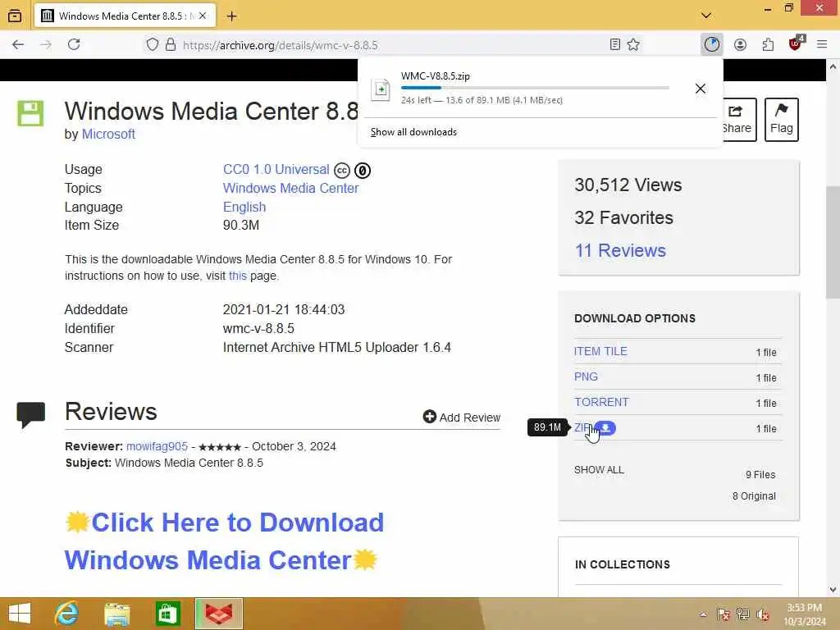Click the Creative Commons CC icon
Viewport: 840px width, 630px height.
point(342,171)
